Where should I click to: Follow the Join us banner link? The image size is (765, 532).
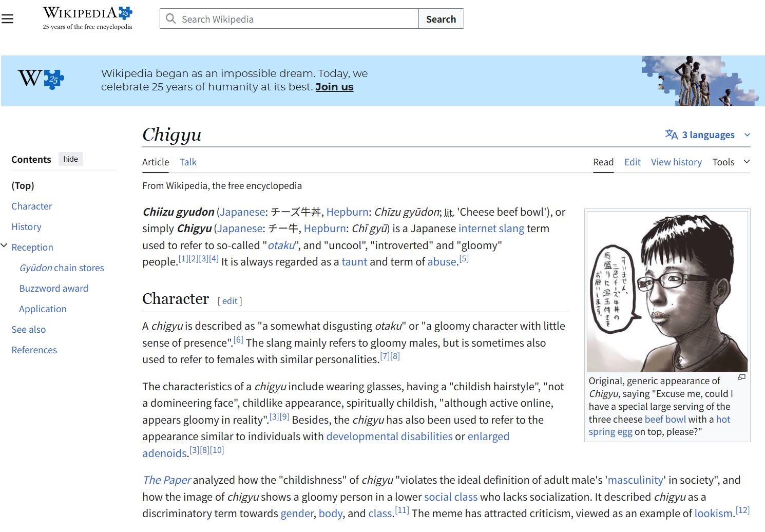click(334, 87)
